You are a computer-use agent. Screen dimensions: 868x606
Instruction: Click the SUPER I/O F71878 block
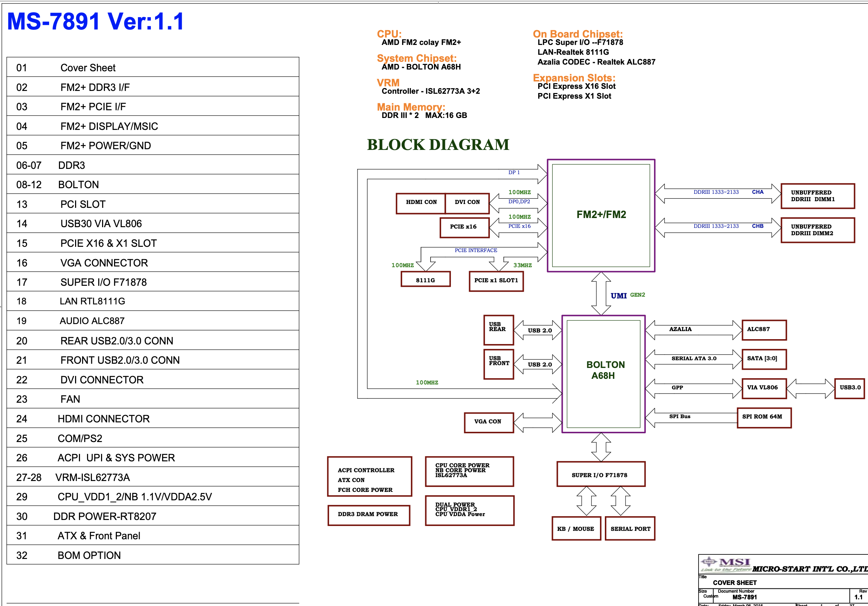click(x=601, y=474)
